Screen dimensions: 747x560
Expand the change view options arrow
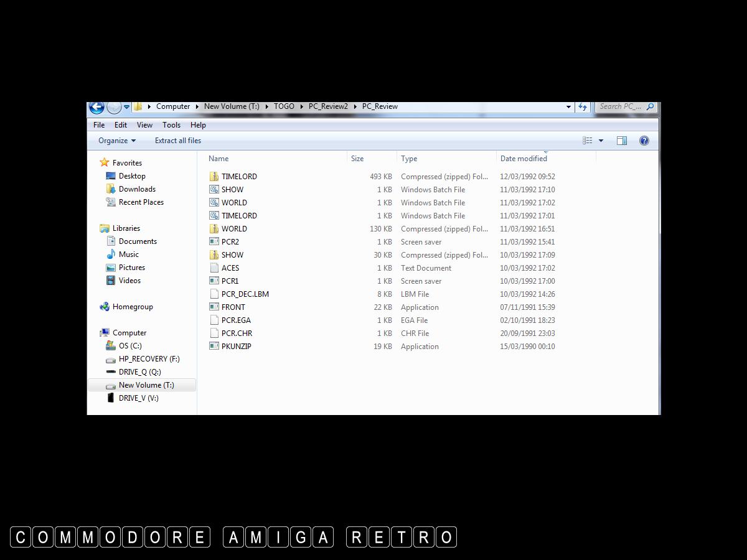coord(601,141)
